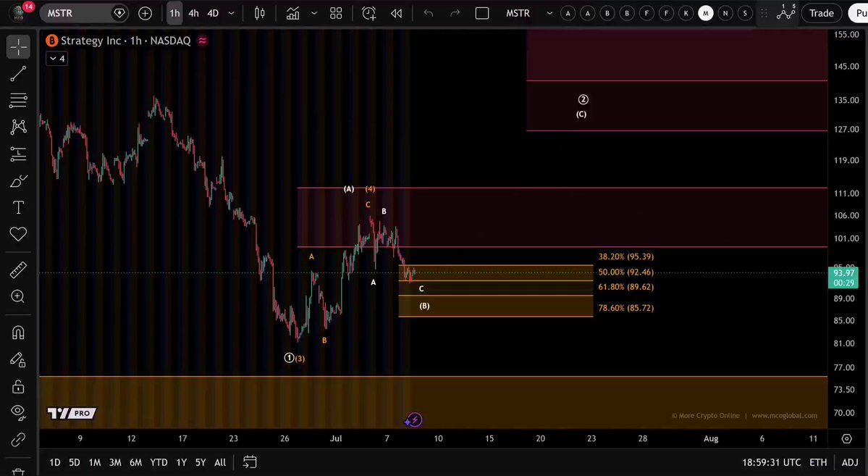Set the date range to 3M

pyautogui.click(x=115, y=462)
